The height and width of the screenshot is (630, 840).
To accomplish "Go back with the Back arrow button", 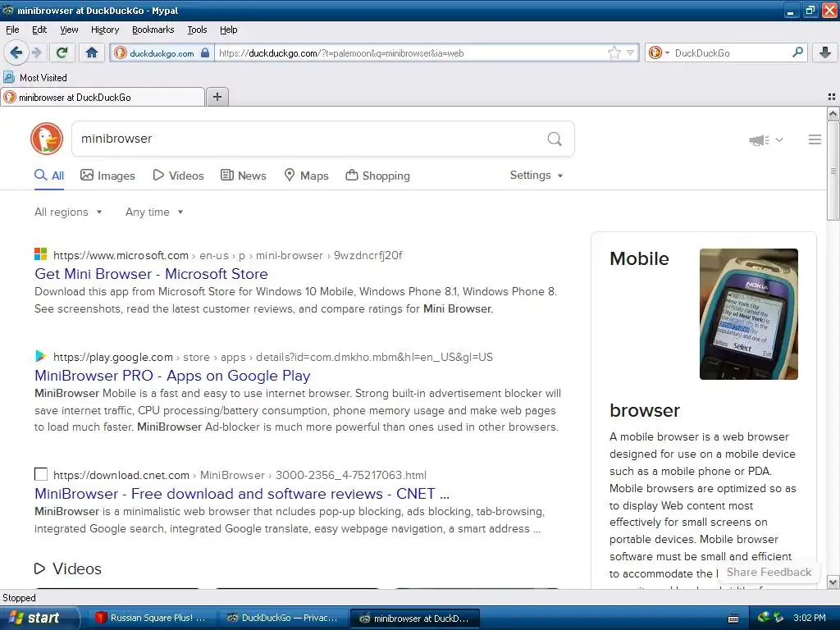I will point(16,52).
